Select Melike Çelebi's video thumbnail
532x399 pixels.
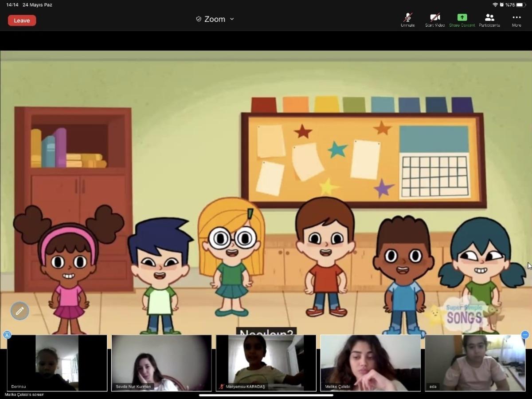tap(370, 363)
